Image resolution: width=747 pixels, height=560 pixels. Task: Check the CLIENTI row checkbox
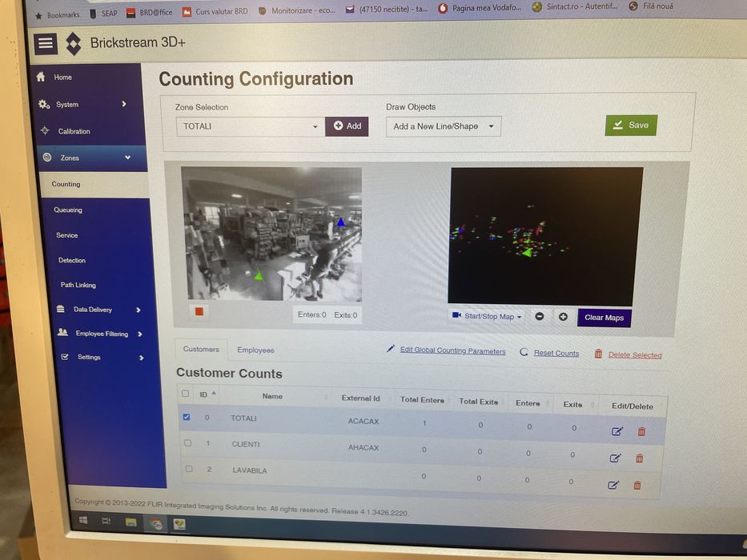[187, 443]
